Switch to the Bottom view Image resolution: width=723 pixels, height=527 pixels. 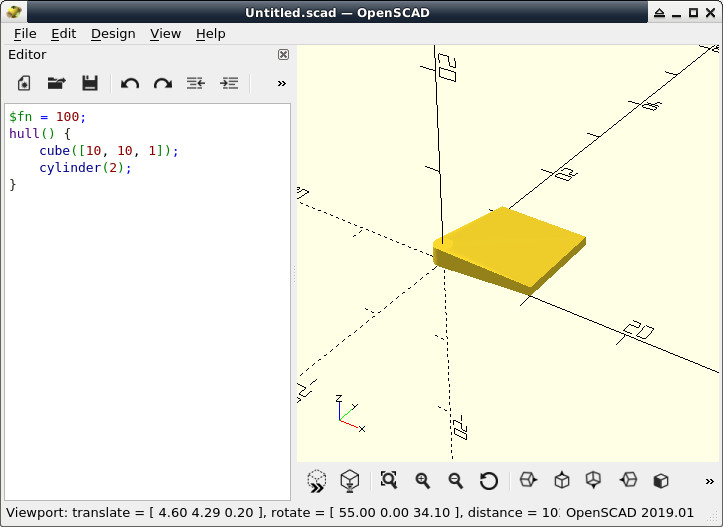coord(593,480)
